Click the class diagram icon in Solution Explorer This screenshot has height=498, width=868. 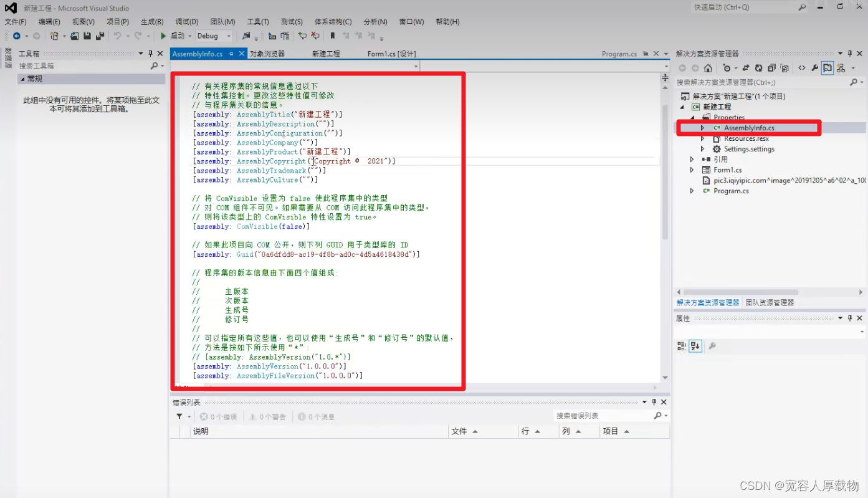(841, 68)
